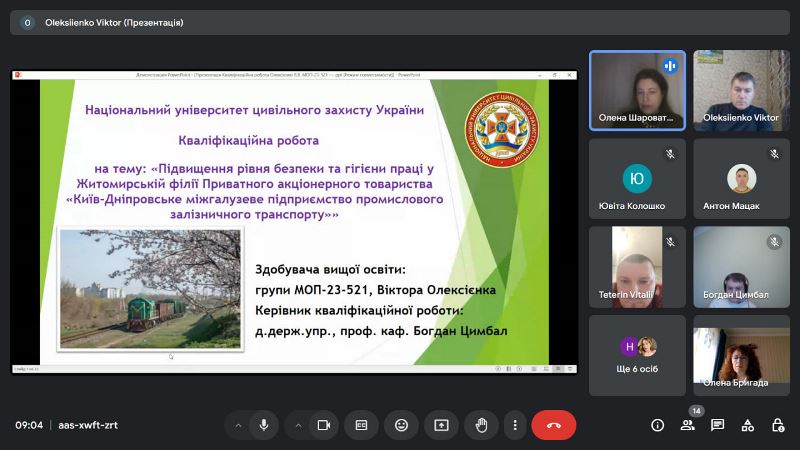The image size is (800, 450).
Task: Click the Ю avatar of Ювіта Колошко
Action: point(637,179)
